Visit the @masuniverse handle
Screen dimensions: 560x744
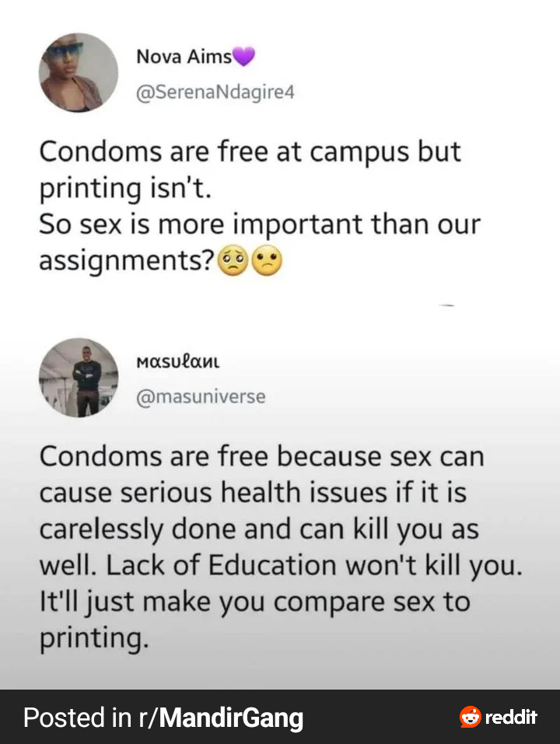click(x=201, y=397)
